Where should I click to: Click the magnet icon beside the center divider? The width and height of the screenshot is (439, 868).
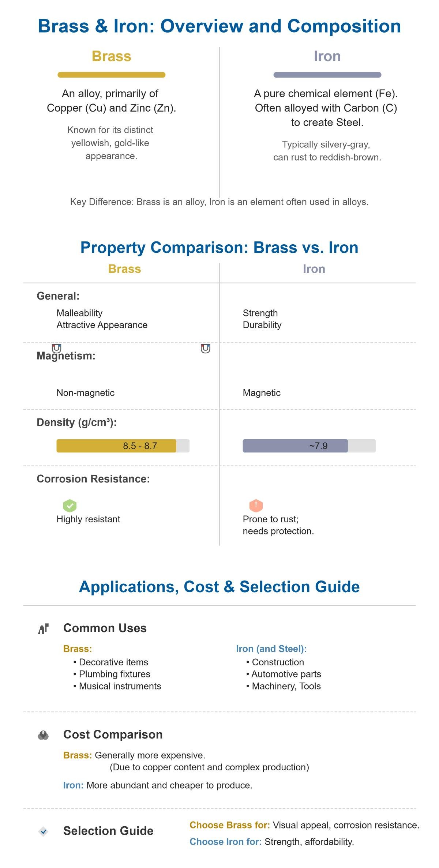206,348
